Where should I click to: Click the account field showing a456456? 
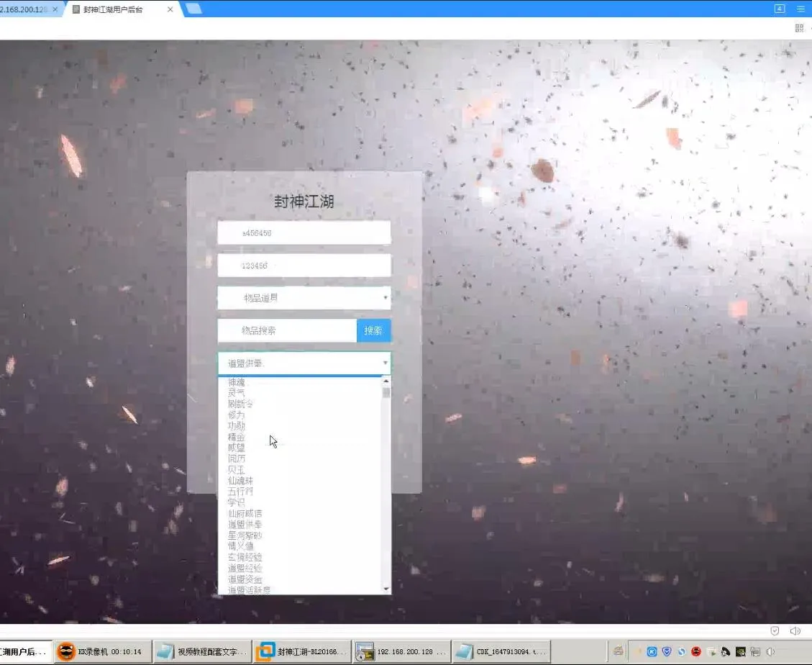click(304, 233)
